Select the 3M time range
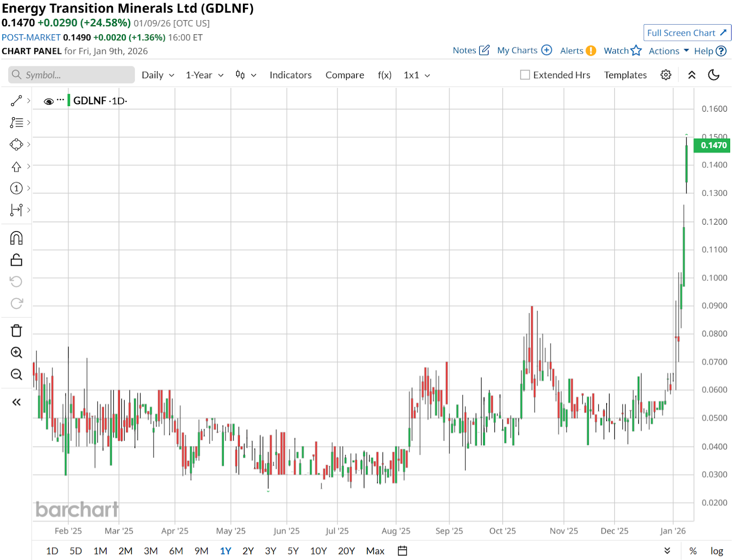732x560 pixels. point(151,551)
